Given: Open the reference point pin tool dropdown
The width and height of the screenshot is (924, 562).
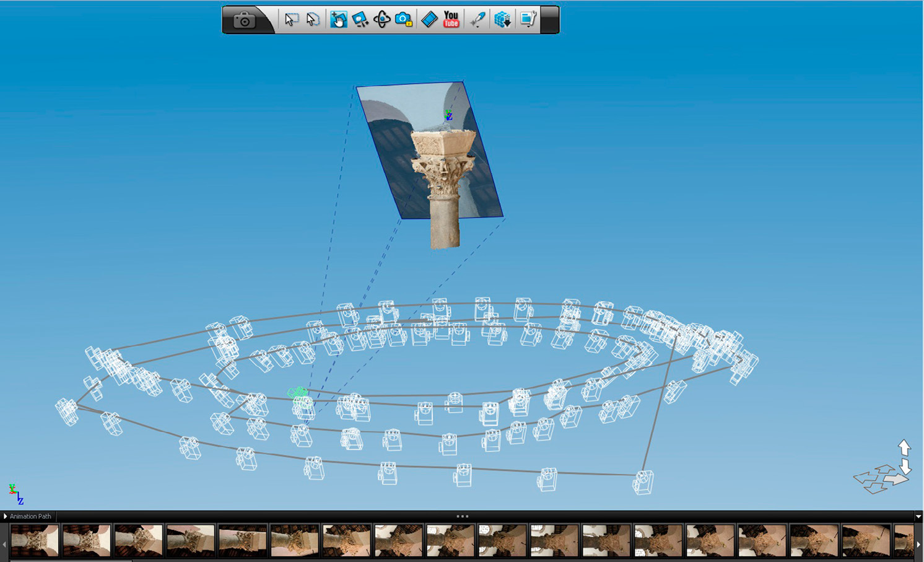Looking at the screenshot, I should pyautogui.click(x=477, y=19).
